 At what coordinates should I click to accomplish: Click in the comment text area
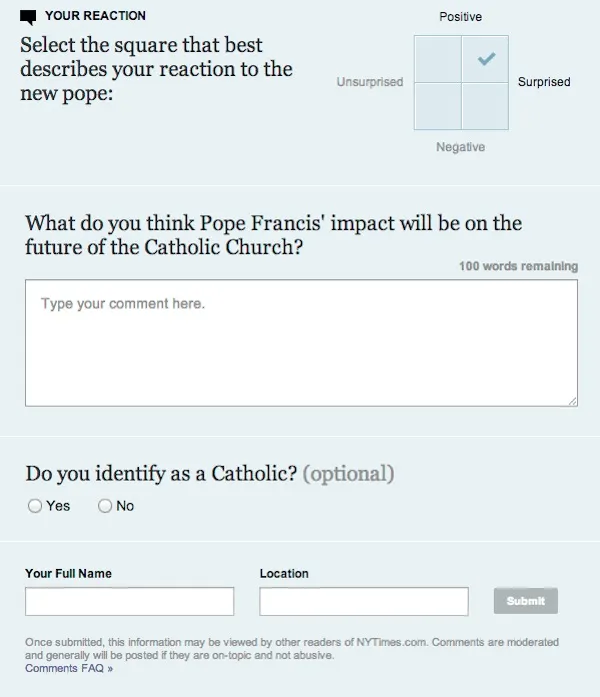(x=301, y=342)
